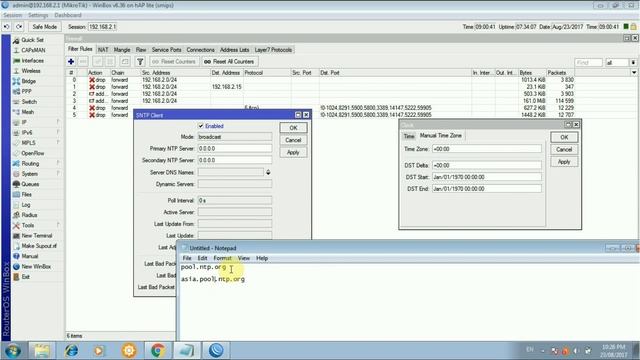Click Secondary NTP Server field
640x360 pixels.
click(235, 160)
